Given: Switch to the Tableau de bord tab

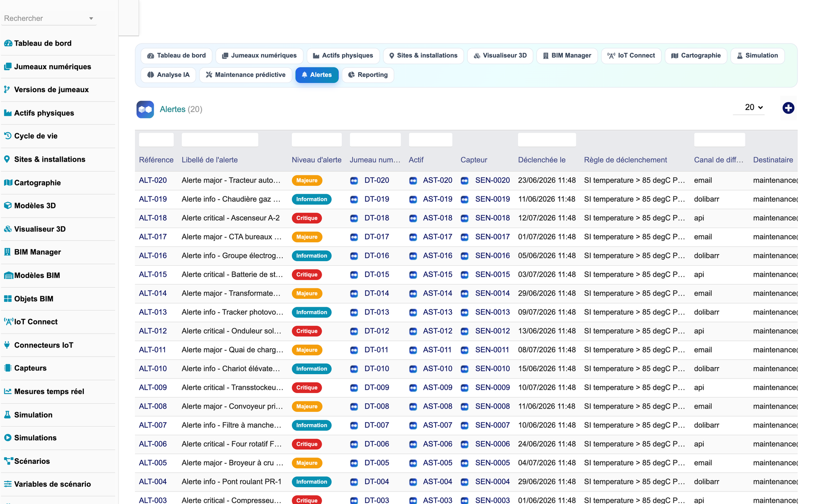Looking at the screenshot, I should coord(176,56).
